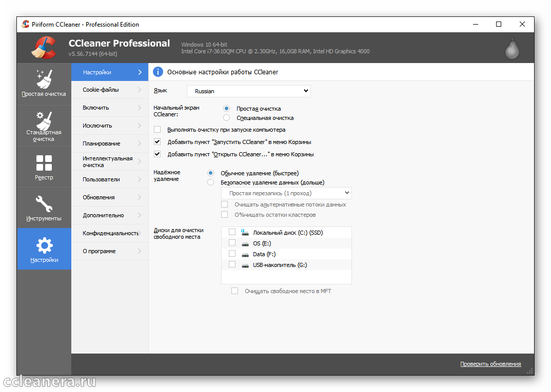This screenshot has width=551, height=392.
Task: Open the Реестр grid icon
Action: 44,163
